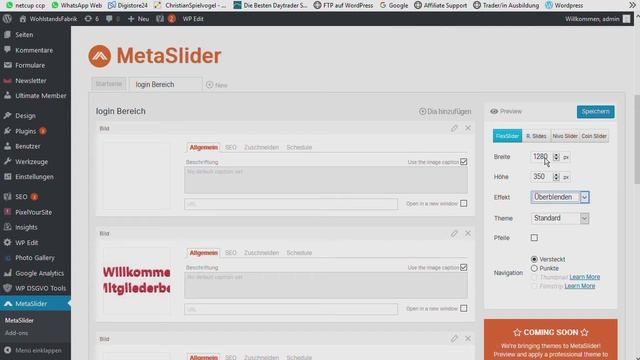Open Plugins in the sidebar
Screen dimensions: 640x360
pyautogui.click(x=25, y=131)
